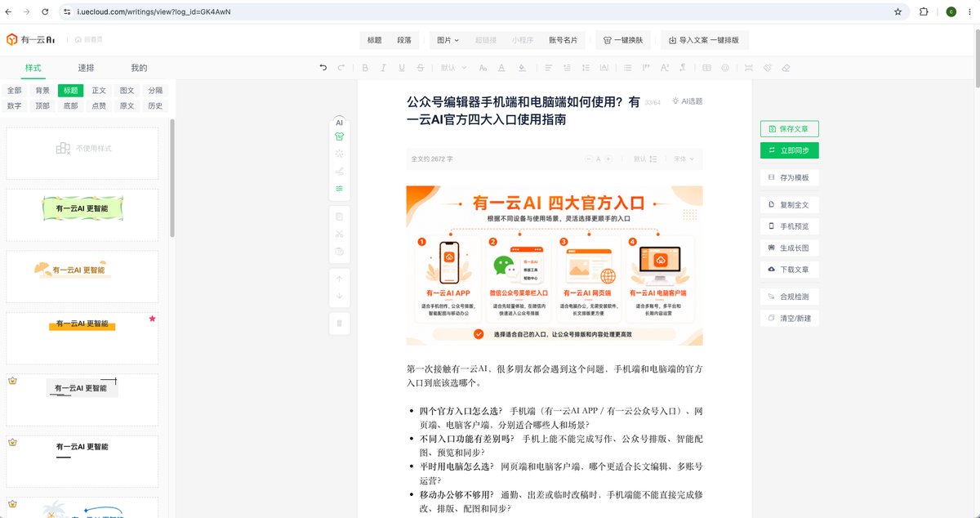Select the 数字 style filter
This screenshot has width=980, height=518.
tap(15, 105)
